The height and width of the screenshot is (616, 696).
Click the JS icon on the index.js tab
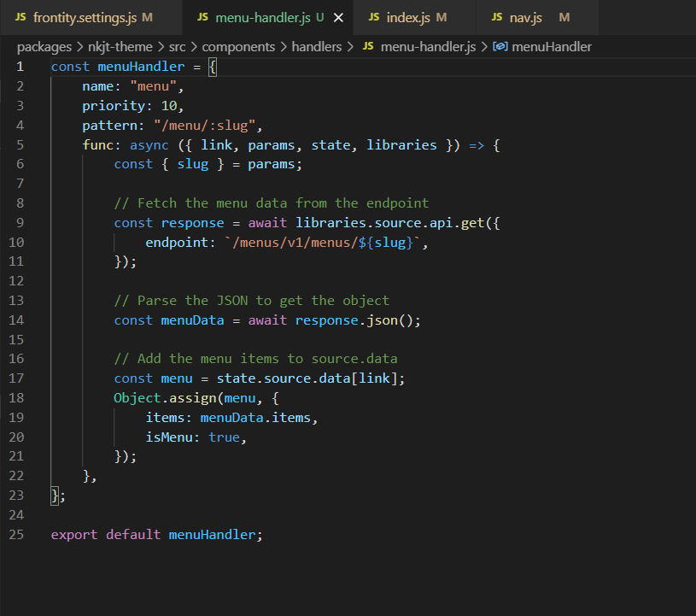click(x=373, y=17)
